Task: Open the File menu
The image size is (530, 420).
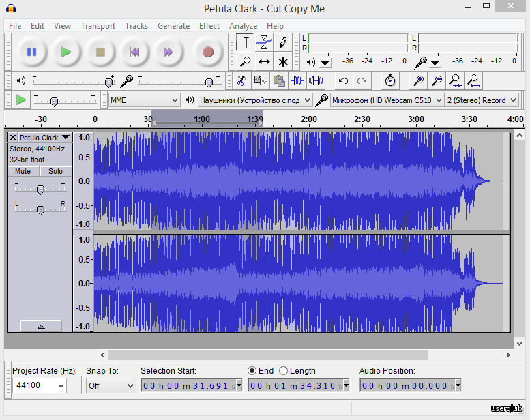Action: (x=15, y=26)
